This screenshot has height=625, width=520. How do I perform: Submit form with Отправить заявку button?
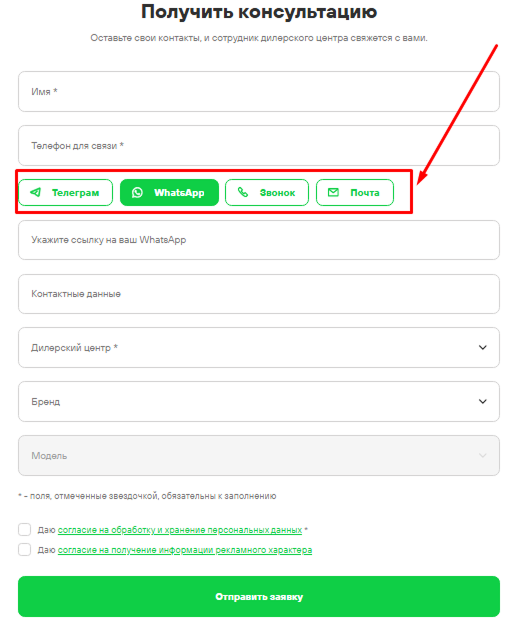tap(259, 596)
